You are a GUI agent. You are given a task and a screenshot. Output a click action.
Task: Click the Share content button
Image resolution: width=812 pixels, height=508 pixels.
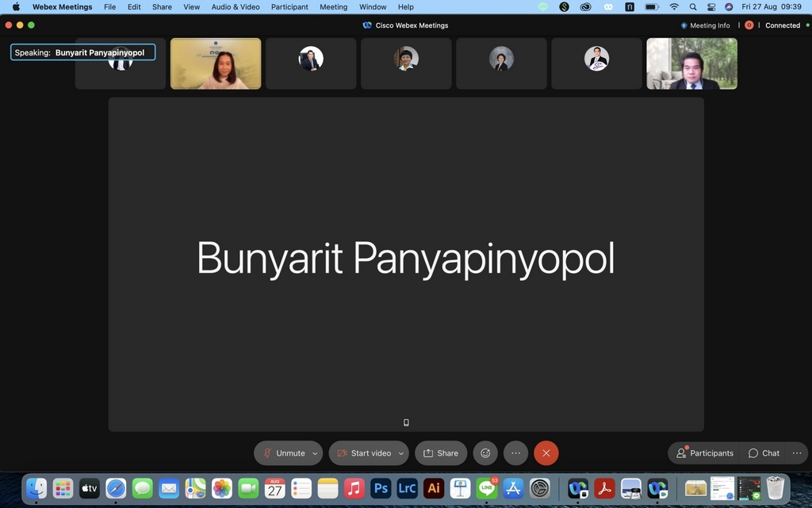tap(441, 453)
